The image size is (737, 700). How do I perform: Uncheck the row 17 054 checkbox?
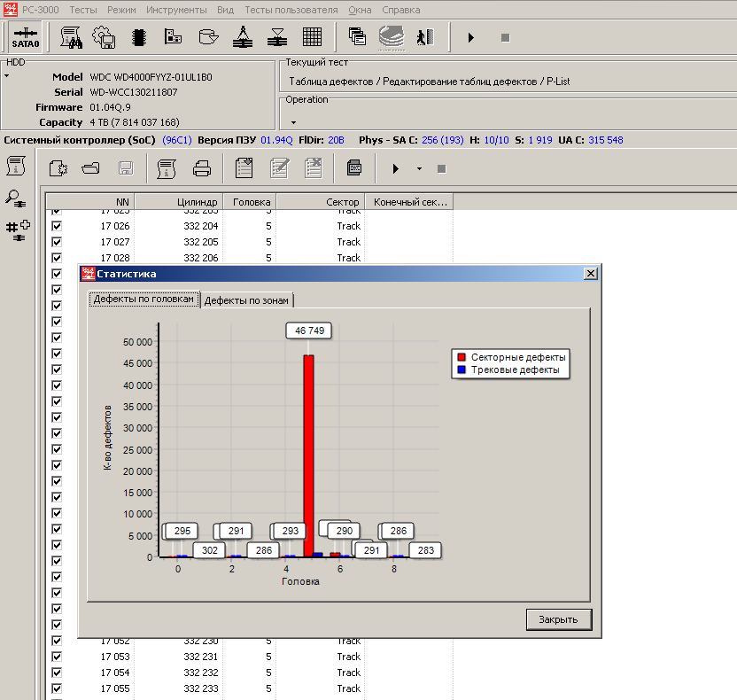(x=57, y=673)
